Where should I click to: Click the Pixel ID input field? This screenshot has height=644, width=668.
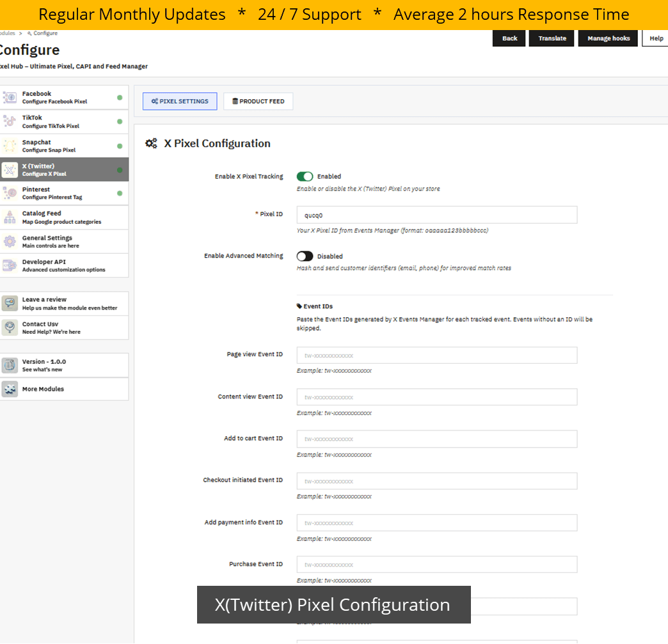coord(436,215)
